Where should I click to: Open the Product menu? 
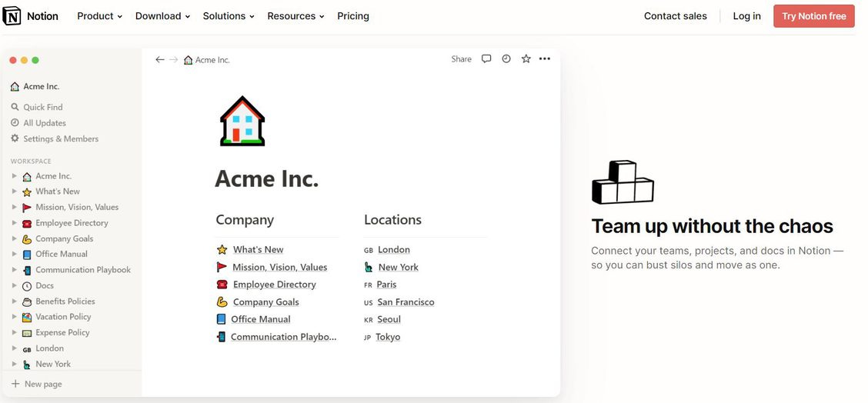click(99, 16)
